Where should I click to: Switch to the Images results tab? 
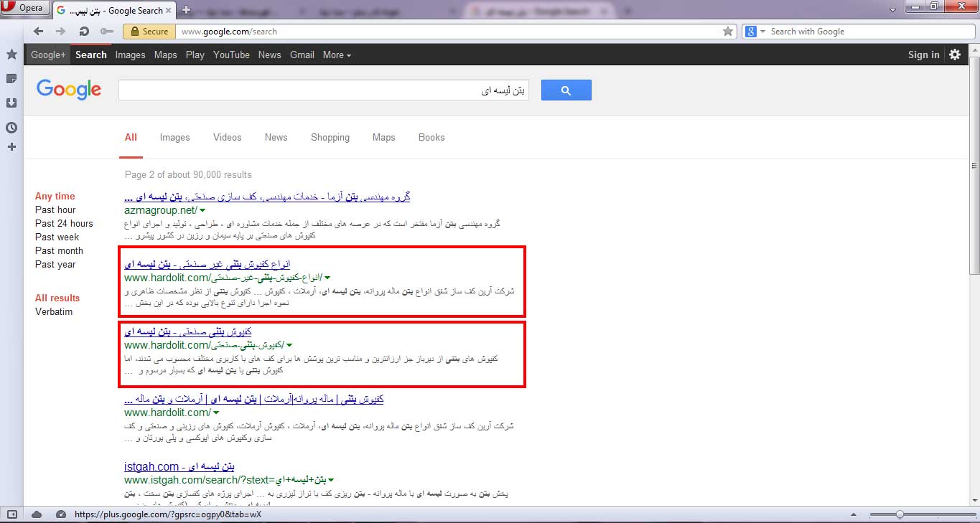174,137
